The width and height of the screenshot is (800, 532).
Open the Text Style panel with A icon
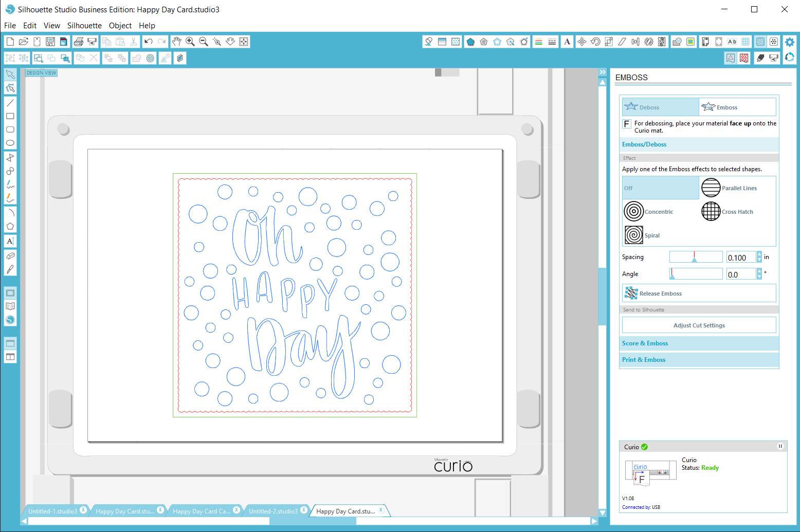567,42
